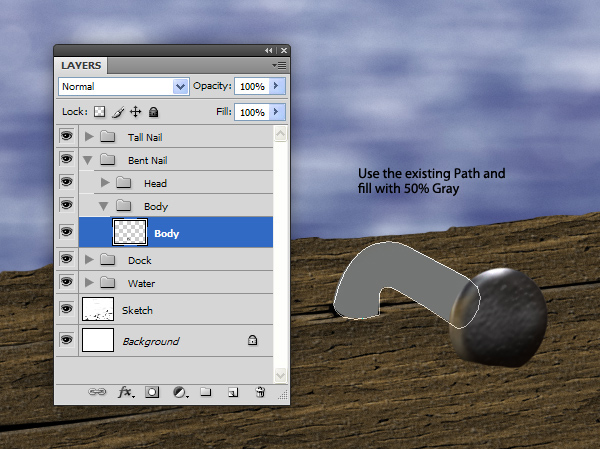Open the Fill slider arrow
Image resolution: width=600 pixels, height=449 pixels.
tap(277, 112)
